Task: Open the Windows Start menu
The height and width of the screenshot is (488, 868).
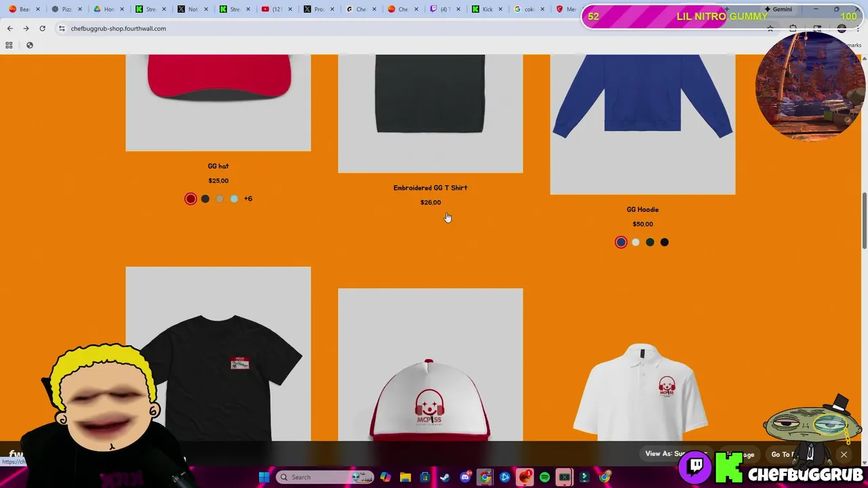Action: click(264, 477)
